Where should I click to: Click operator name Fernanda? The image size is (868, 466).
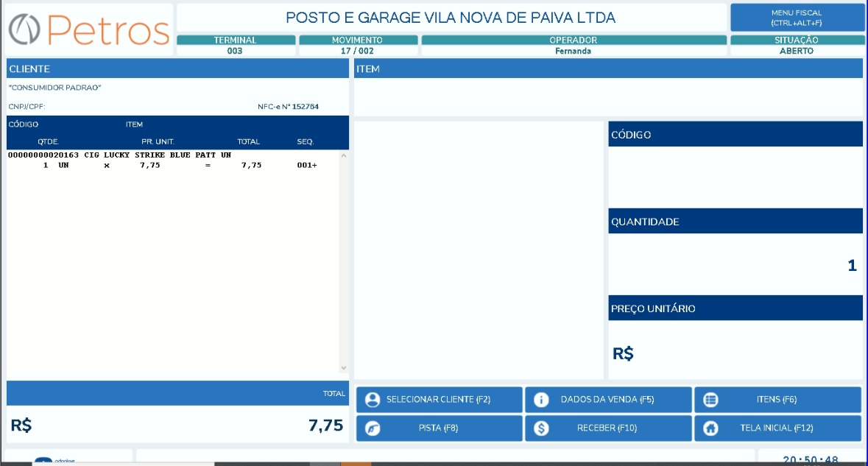573,51
